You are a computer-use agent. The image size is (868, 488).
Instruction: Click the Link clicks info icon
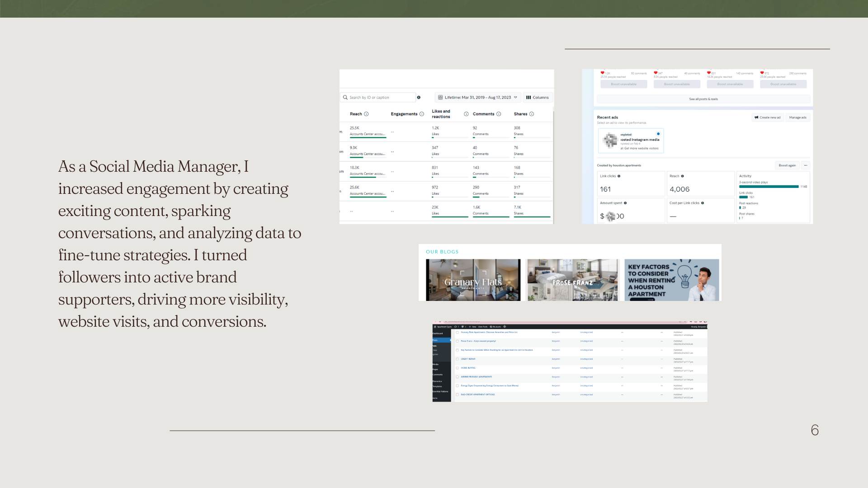[619, 176]
